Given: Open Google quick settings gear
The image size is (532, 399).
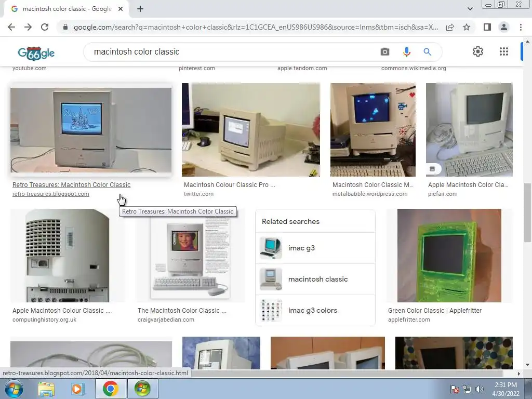Looking at the screenshot, I should coord(478,51).
